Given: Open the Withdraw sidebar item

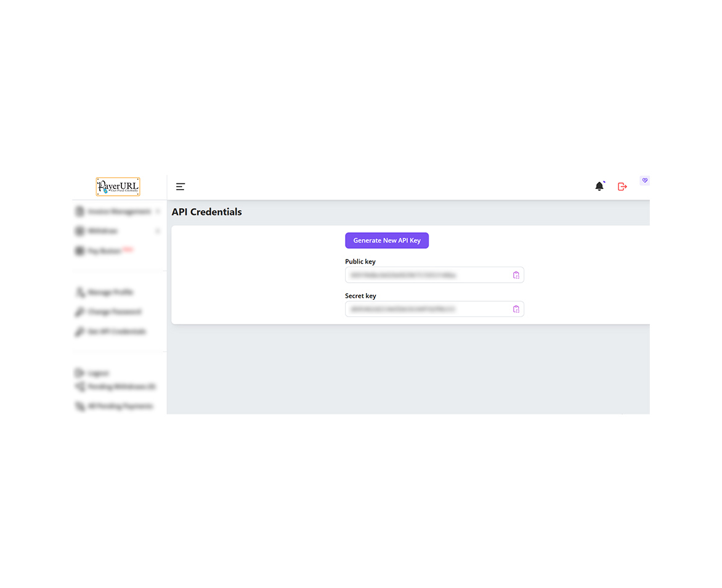Looking at the screenshot, I should [x=102, y=231].
